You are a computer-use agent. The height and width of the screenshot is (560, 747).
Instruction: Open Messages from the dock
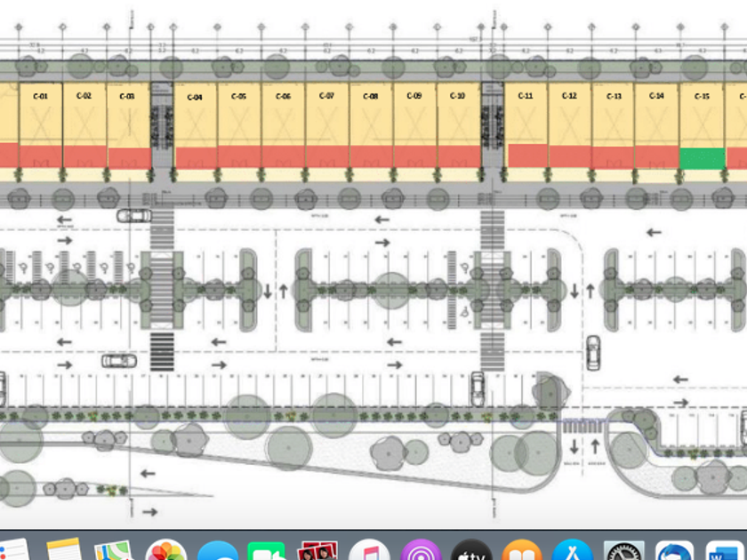(218, 551)
